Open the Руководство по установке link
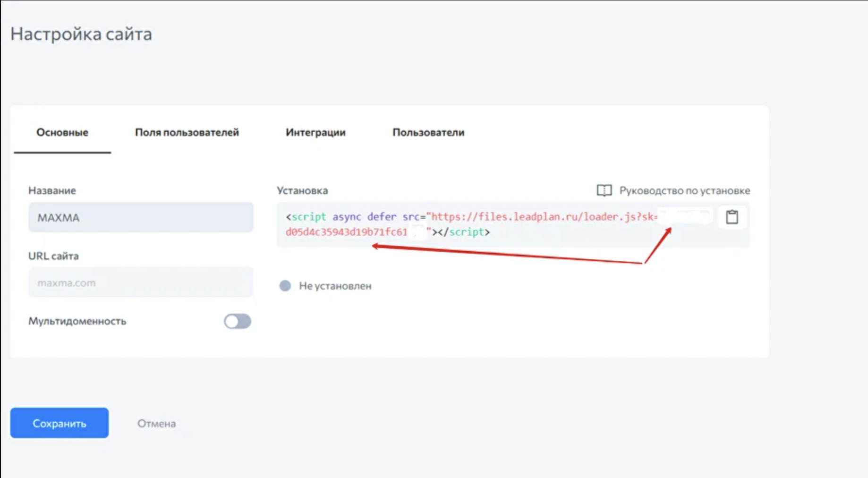868x478 pixels. point(684,190)
